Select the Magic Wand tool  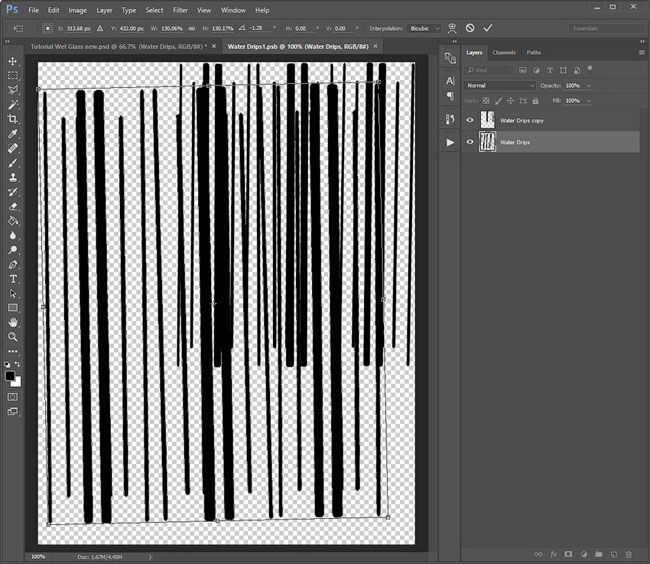pyautogui.click(x=13, y=104)
